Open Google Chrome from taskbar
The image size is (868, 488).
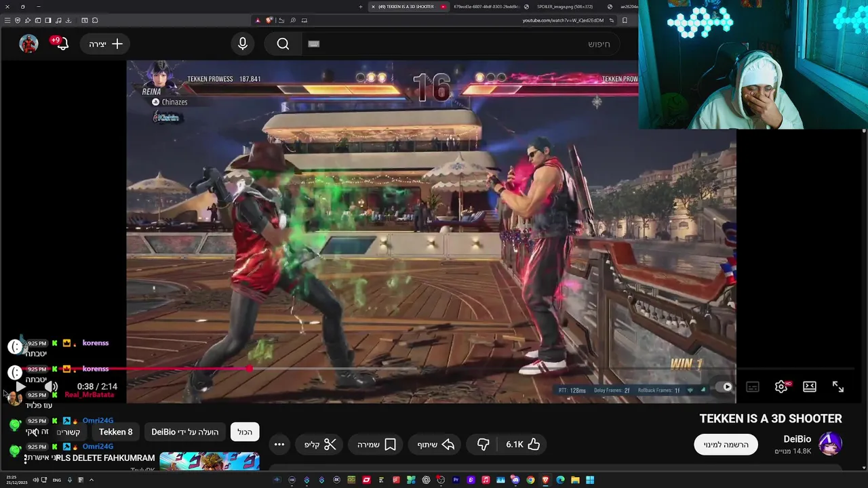[530, 481]
